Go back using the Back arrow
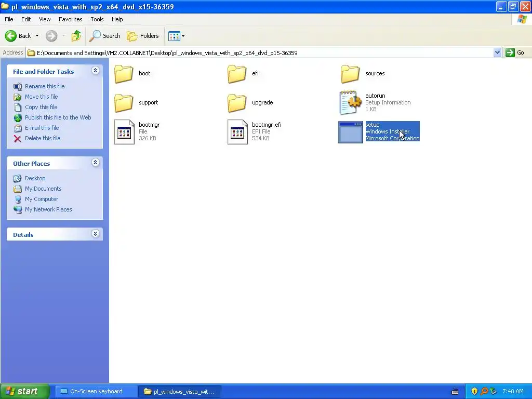Image resolution: width=532 pixels, height=399 pixels. pyautogui.click(x=18, y=36)
